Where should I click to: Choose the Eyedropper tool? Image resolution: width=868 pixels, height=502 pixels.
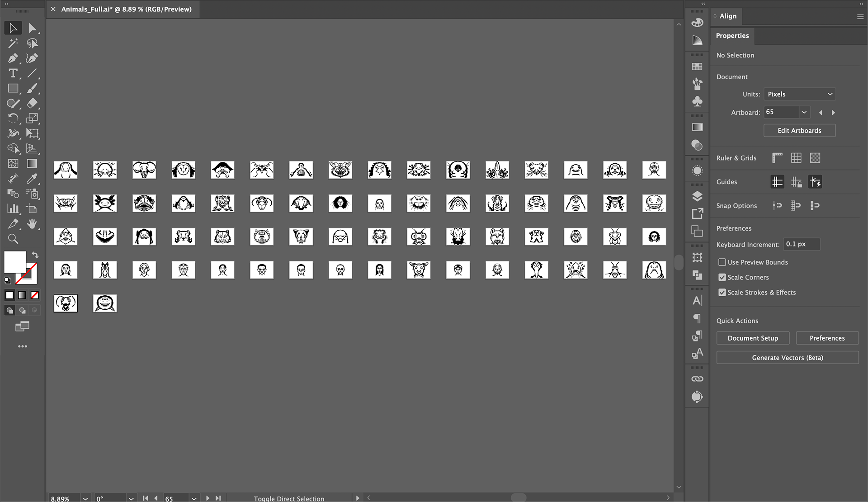click(32, 179)
